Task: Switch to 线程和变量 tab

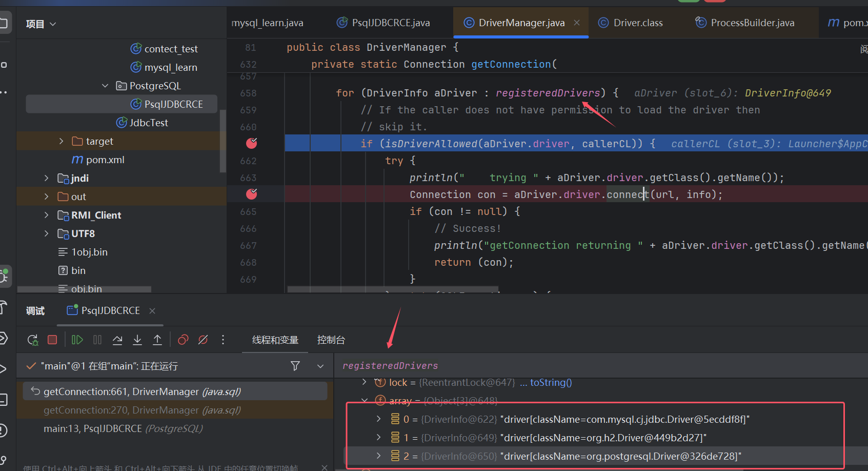Action: tap(275, 340)
